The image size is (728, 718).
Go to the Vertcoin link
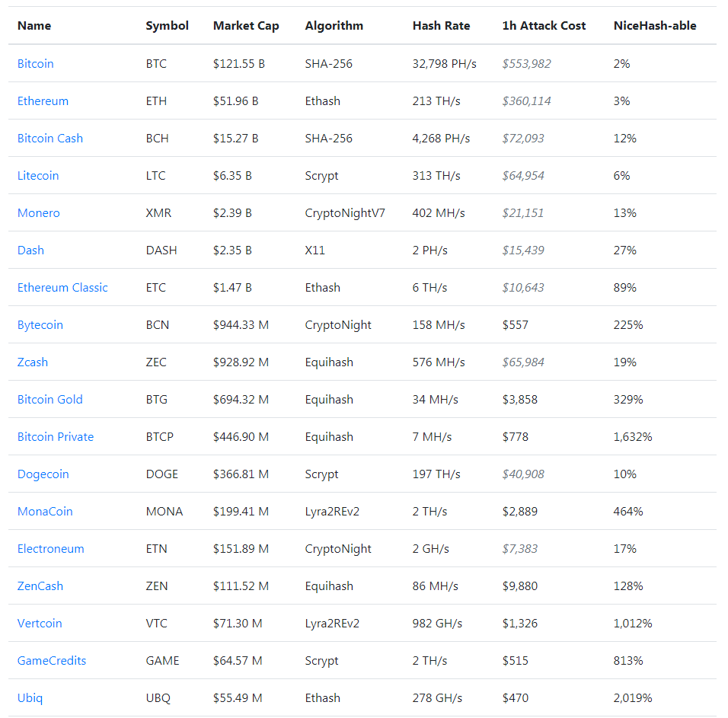point(40,624)
